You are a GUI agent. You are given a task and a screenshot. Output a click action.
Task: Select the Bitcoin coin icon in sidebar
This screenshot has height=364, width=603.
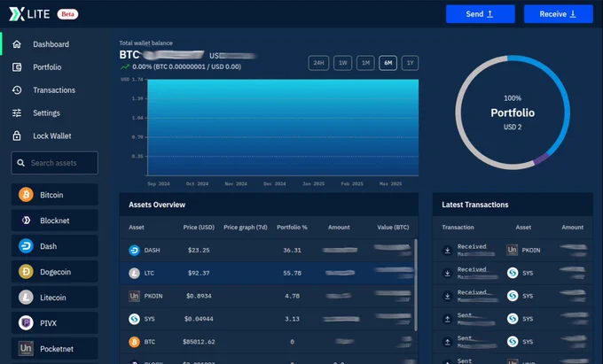pos(26,195)
